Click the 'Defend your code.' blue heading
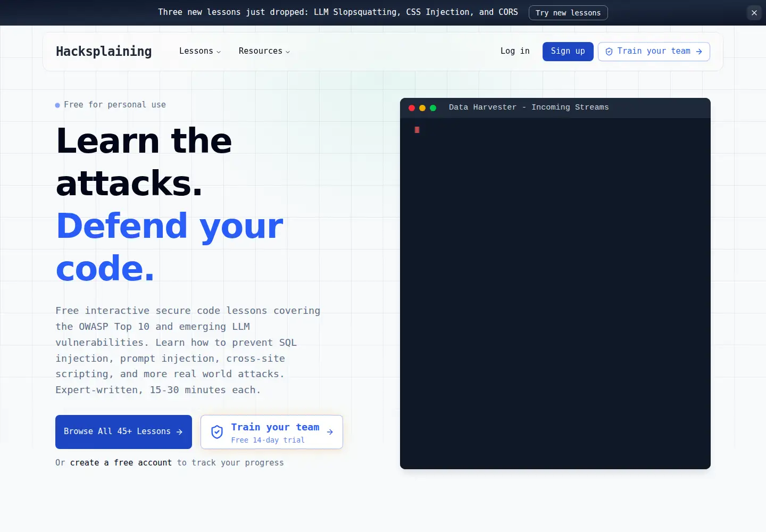This screenshot has width=766, height=532. coord(170,247)
